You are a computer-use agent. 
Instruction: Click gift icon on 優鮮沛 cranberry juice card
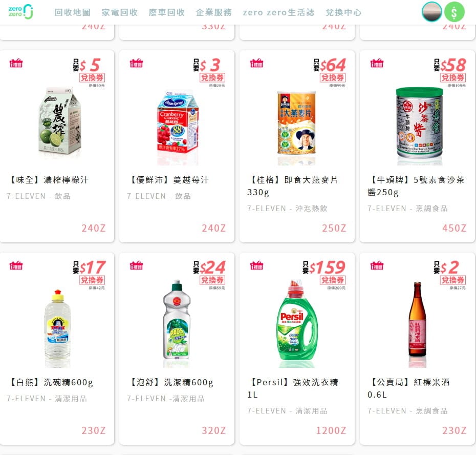pyautogui.click(x=136, y=63)
